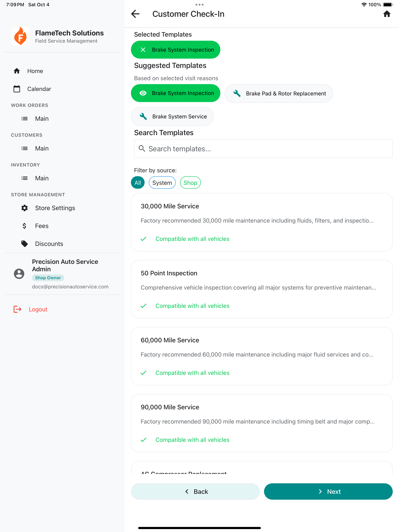Toggle the suggested Brake System Inspection chip
Image resolution: width=399 pixels, height=532 pixels.
tap(175, 93)
